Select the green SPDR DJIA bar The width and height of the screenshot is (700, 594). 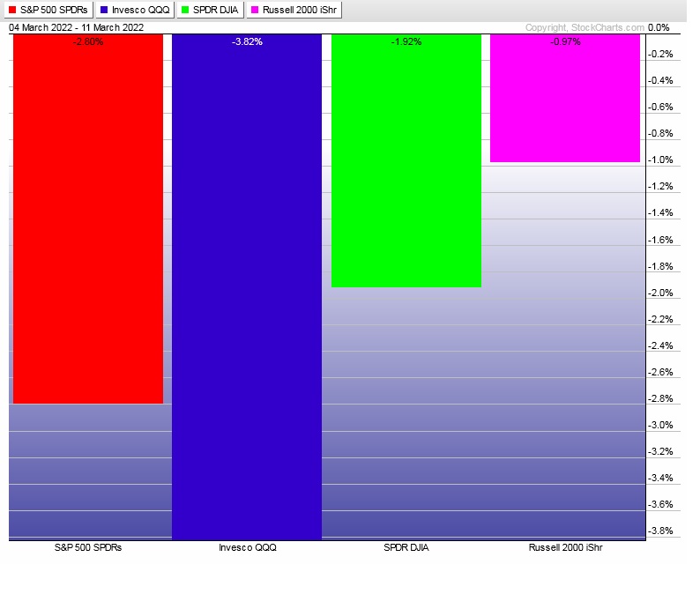click(x=406, y=160)
